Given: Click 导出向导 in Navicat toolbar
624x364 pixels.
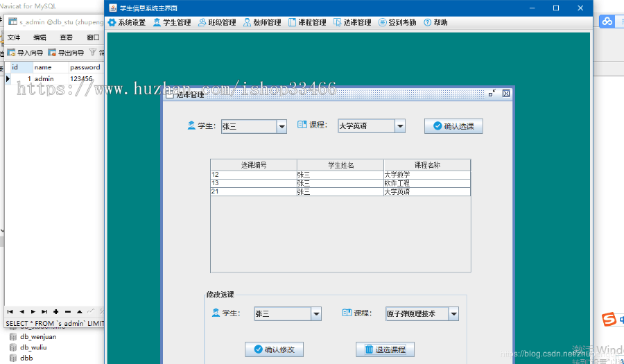Looking at the screenshot, I should (66, 53).
